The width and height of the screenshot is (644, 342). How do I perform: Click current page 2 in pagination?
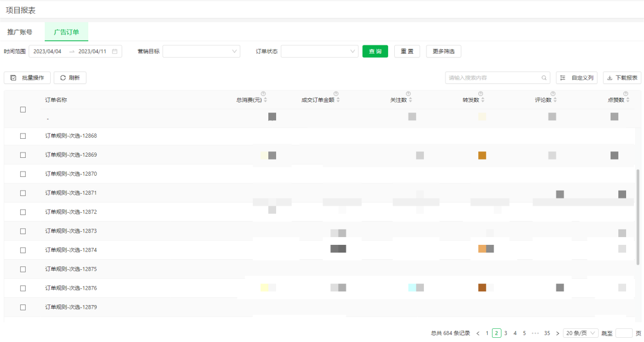(x=497, y=334)
